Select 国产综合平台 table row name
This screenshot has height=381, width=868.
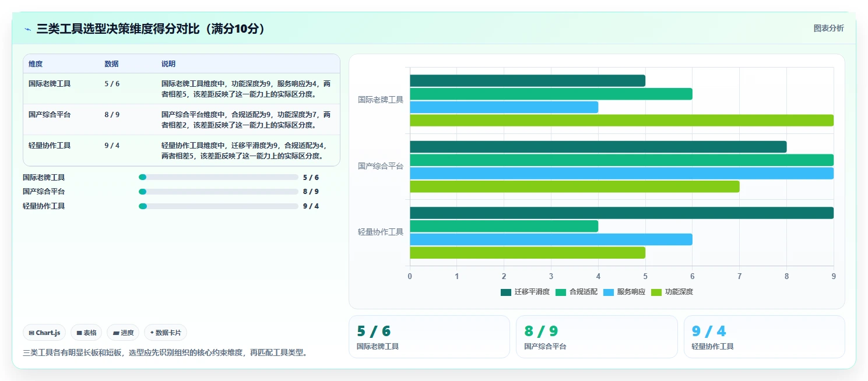tap(50, 115)
